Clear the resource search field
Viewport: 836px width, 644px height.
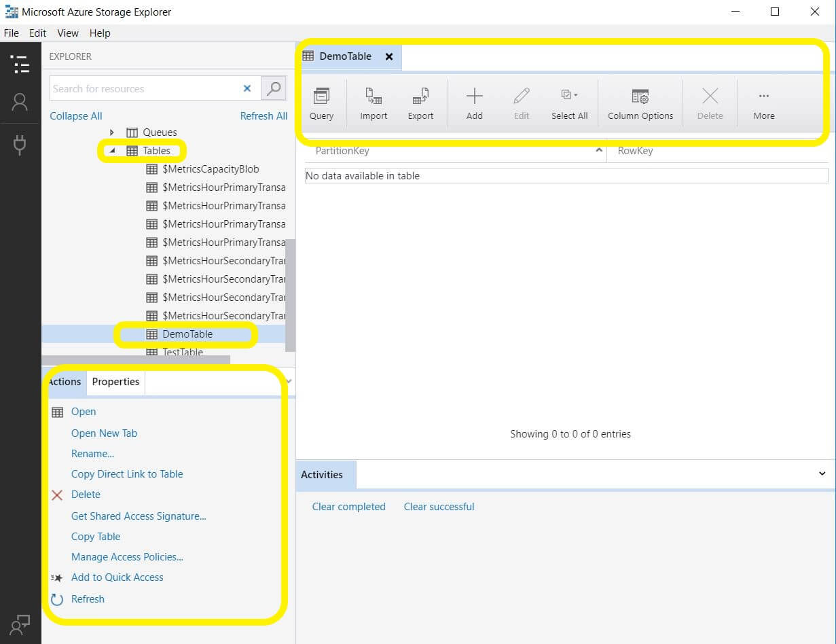(247, 88)
